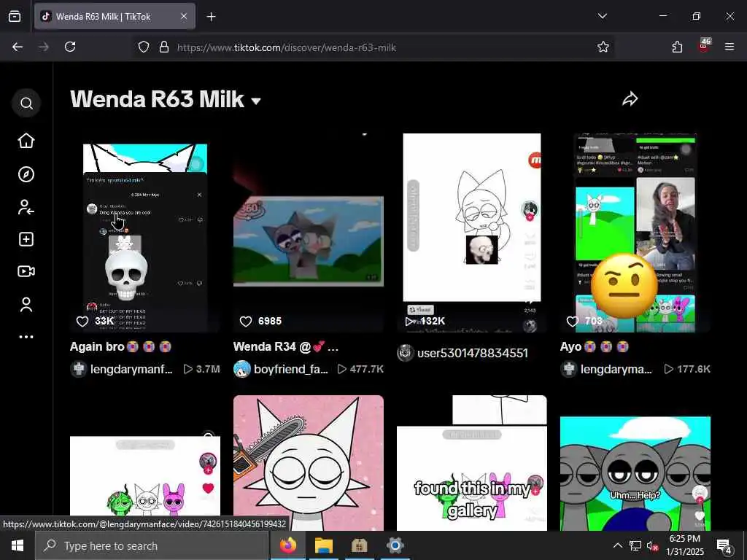Go back to the previous page
The width and height of the screenshot is (747, 560).
pos(18,47)
